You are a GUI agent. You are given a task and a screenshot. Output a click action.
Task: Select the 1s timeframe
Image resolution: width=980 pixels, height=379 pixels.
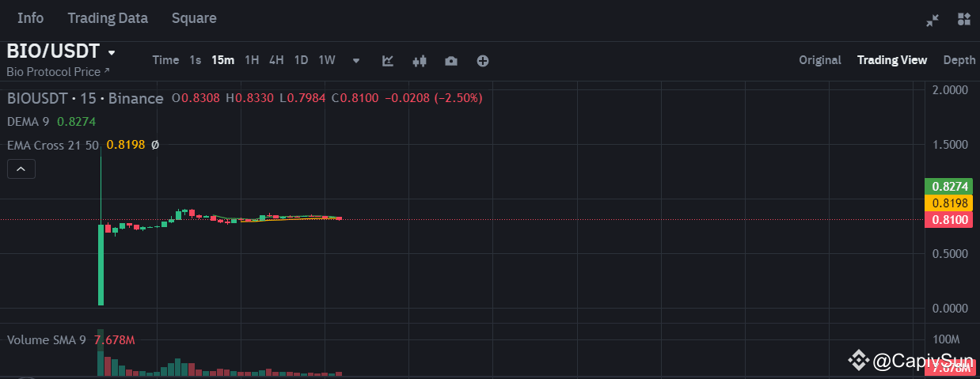(x=196, y=60)
